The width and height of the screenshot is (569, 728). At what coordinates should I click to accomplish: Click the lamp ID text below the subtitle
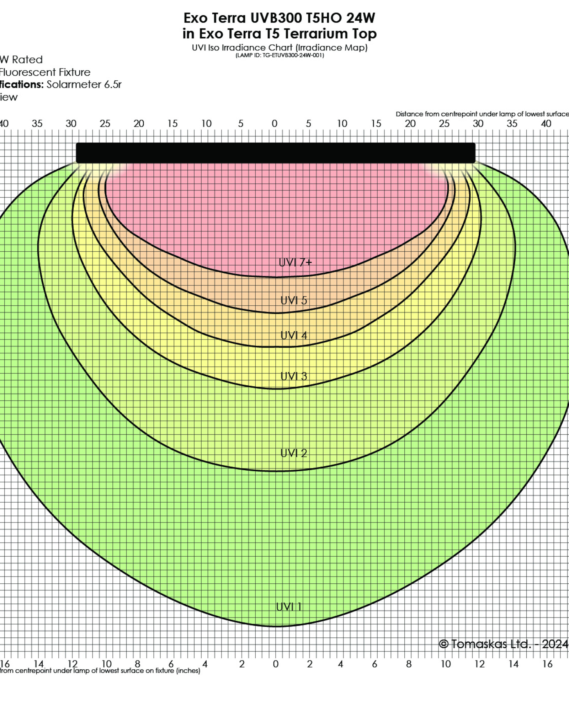click(280, 55)
